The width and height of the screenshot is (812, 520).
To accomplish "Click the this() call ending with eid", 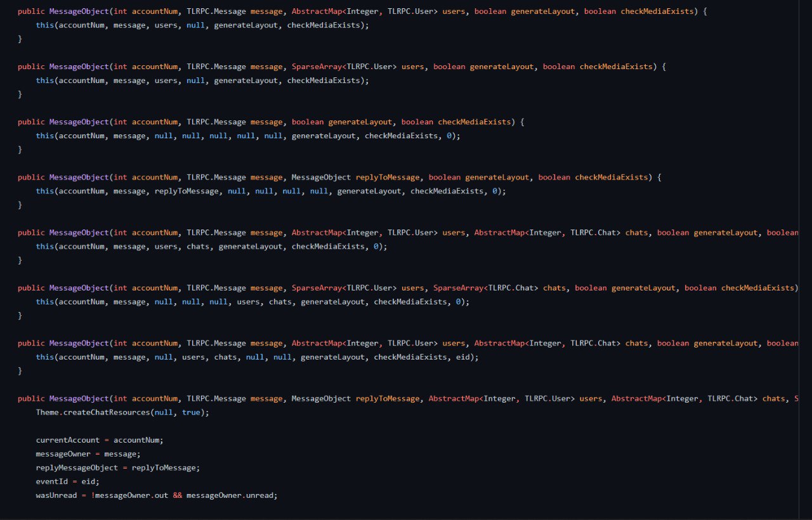I will pos(257,357).
